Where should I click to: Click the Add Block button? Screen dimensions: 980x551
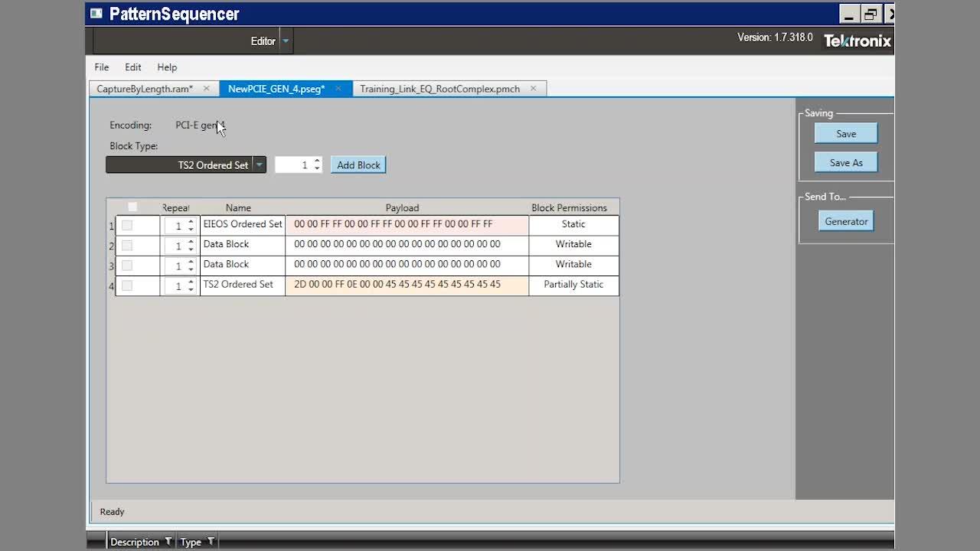click(x=358, y=165)
